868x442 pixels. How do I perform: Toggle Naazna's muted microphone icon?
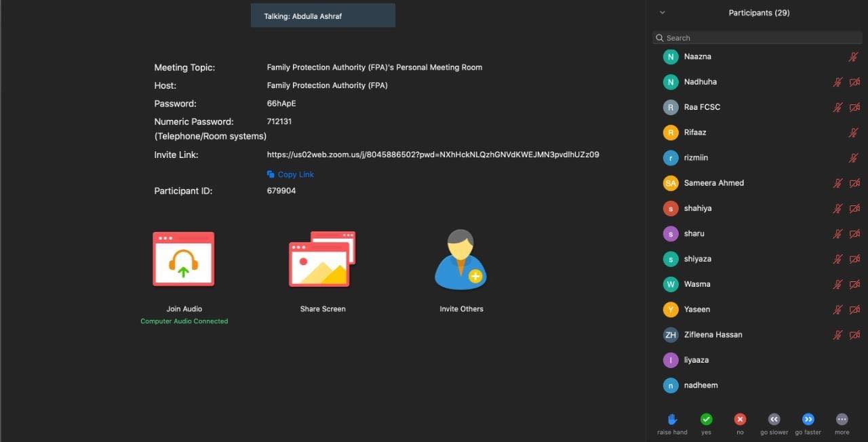pyautogui.click(x=854, y=57)
